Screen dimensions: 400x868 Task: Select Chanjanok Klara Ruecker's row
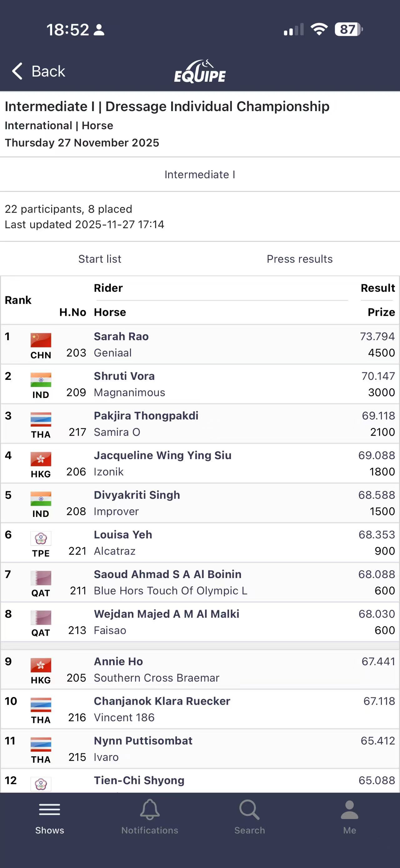pyautogui.click(x=162, y=701)
